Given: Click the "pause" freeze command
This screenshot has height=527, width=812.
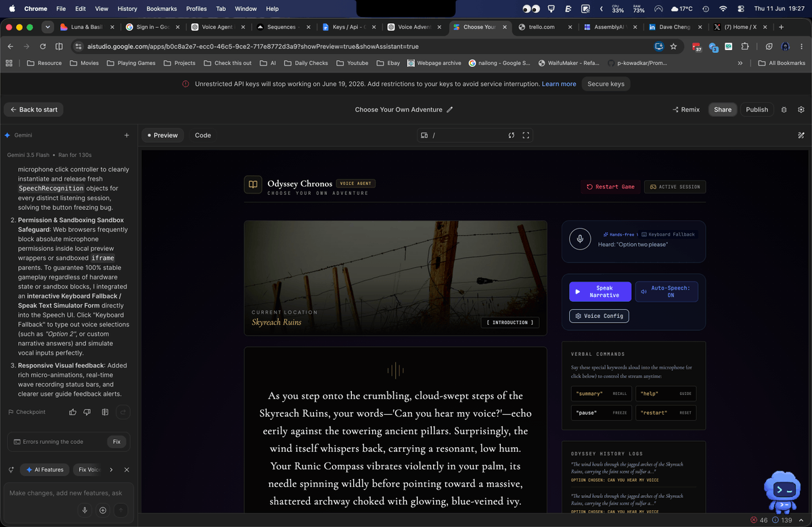Looking at the screenshot, I should point(601,413).
